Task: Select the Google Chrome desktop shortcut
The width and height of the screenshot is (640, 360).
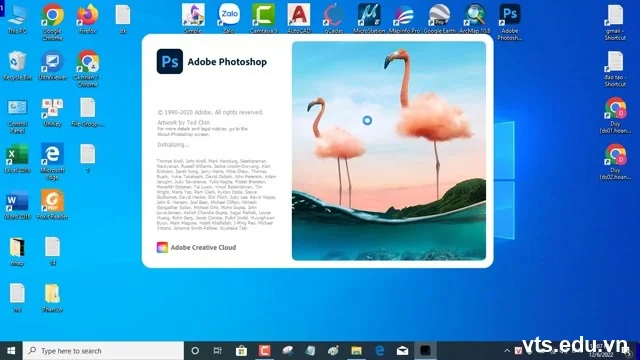Action: pyautogui.click(x=52, y=22)
